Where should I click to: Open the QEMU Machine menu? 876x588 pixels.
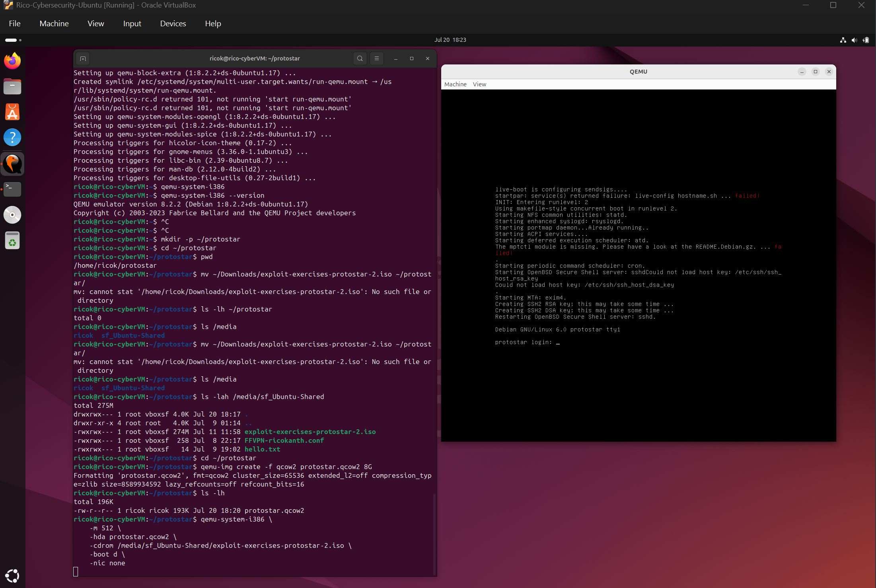click(455, 84)
